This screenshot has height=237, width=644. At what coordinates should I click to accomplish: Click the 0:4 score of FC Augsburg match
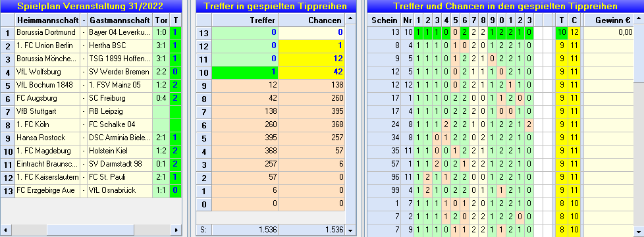(x=161, y=99)
